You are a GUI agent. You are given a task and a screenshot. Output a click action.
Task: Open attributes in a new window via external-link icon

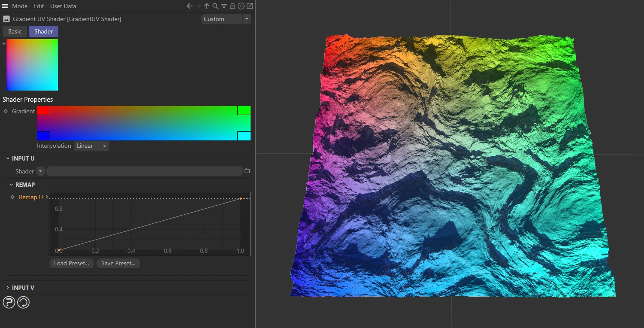click(250, 6)
